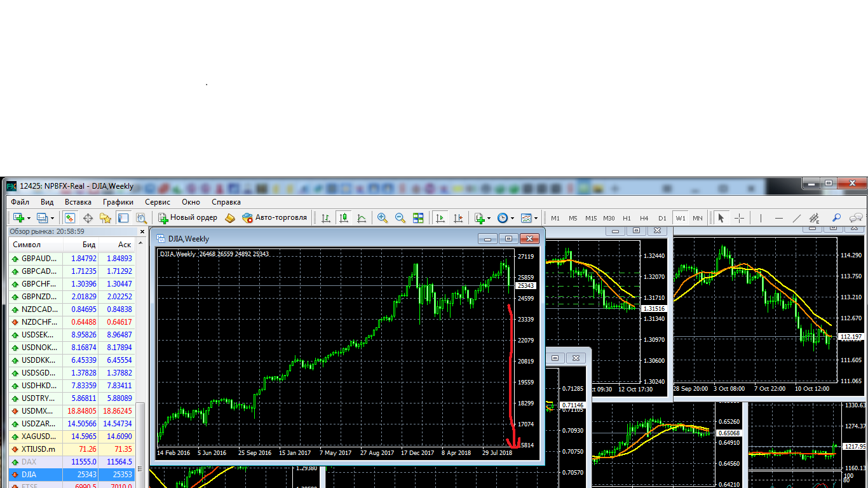The width and height of the screenshot is (868, 488).
Task: Select the GBPAUD row in Market Watch
Action: point(71,259)
